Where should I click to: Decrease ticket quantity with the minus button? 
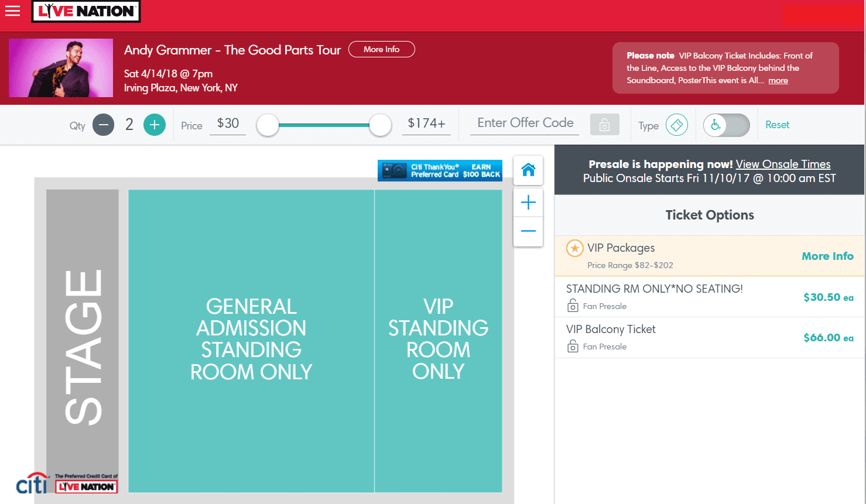[x=104, y=124]
